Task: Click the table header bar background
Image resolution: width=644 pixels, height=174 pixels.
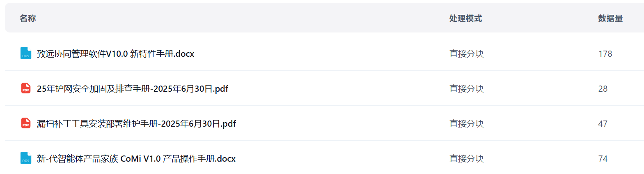Action: click(x=246, y=18)
